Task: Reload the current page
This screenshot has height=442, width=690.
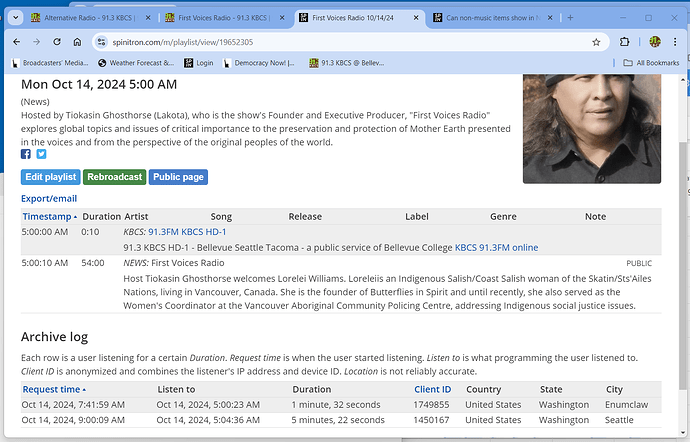Action: [x=57, y=42]
